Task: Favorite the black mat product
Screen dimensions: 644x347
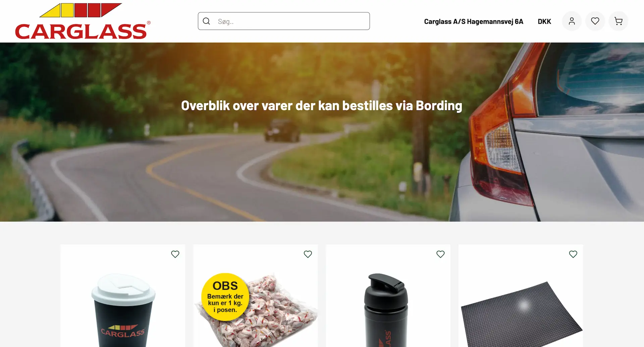Action: (573, 254)
